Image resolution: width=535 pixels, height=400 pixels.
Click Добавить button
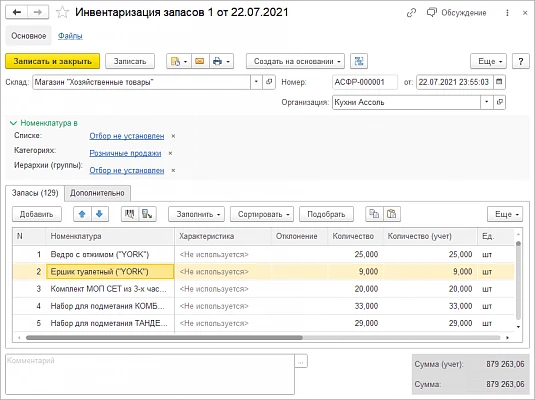coord(37,214)
